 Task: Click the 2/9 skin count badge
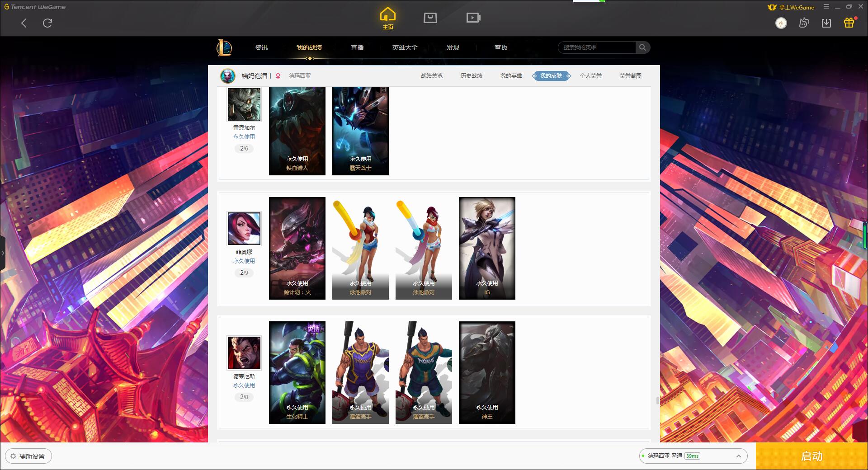(x=244, y=273)
